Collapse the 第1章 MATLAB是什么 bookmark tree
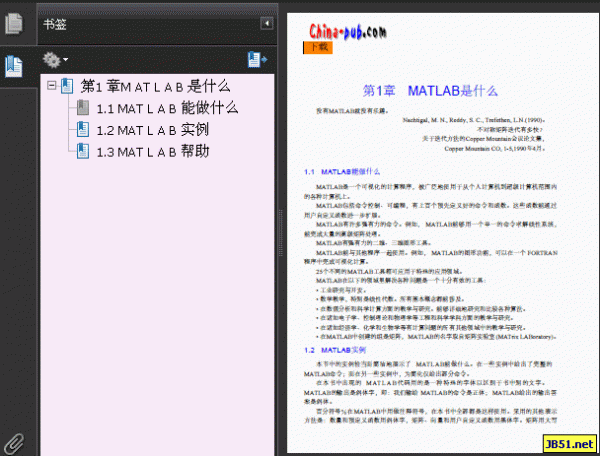This screenshot has width=600, height=456. pyautogui.click(x=52, y=85)
